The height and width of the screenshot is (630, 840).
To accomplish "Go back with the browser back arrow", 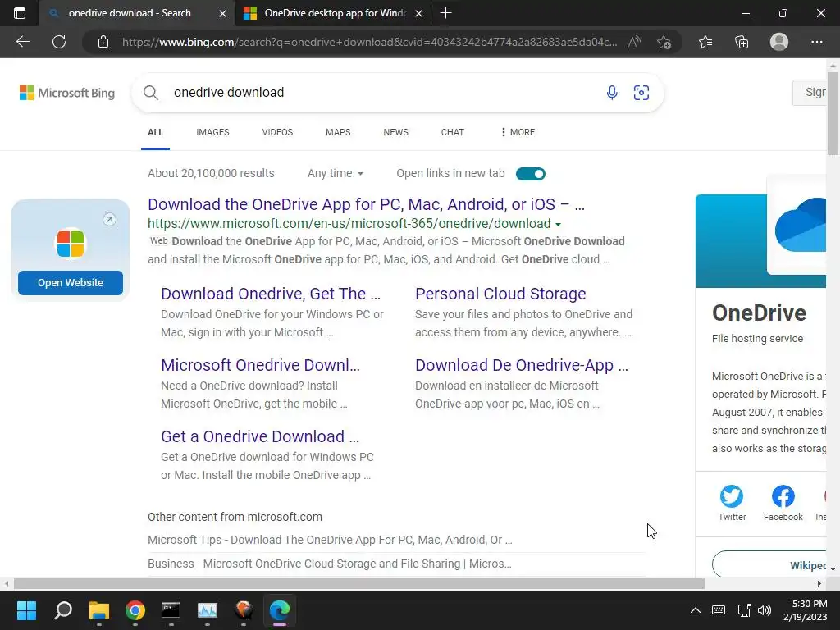I will 22,42.
